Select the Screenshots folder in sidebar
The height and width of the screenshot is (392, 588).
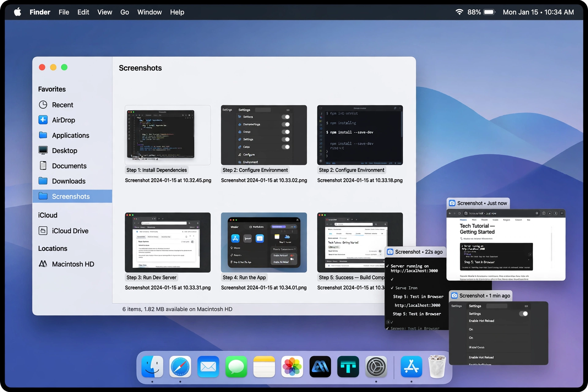tap(72, 196)
